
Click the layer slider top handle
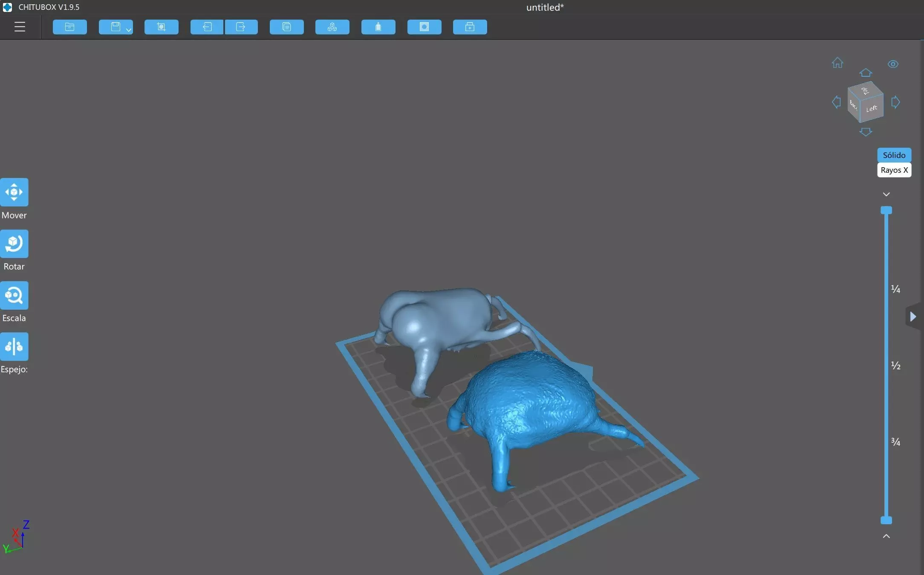pyautogui.click(x=886, y=210)
